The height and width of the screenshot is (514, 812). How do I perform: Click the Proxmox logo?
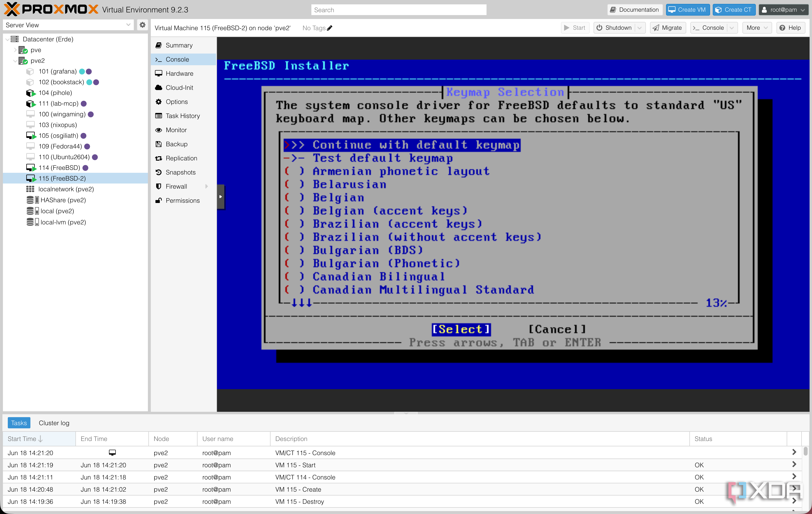51,9
